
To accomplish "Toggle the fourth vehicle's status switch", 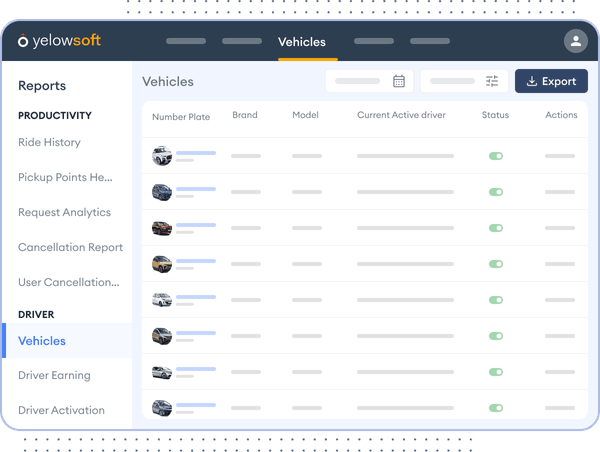I will coord(495,264).
